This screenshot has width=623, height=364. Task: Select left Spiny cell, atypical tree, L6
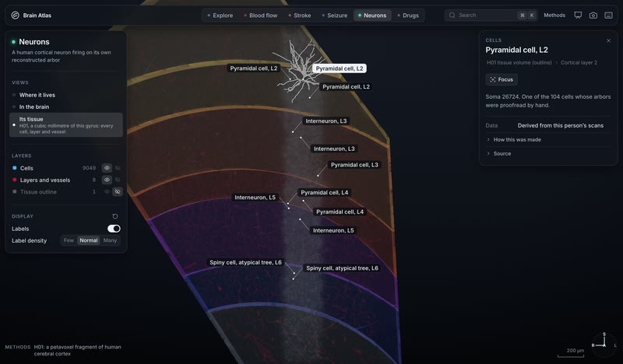(x=245, y=262)
